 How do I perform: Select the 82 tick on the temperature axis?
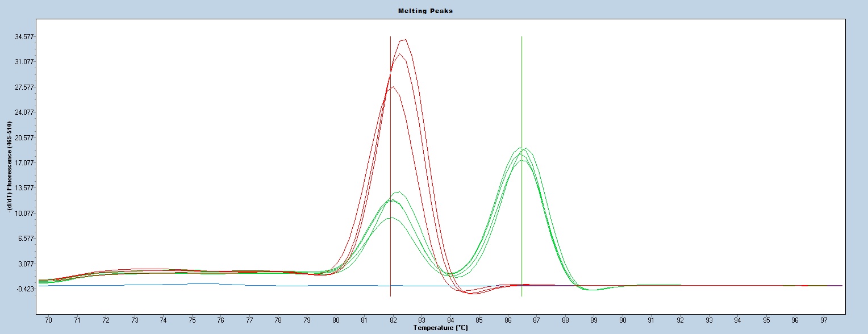pos(393,320)
